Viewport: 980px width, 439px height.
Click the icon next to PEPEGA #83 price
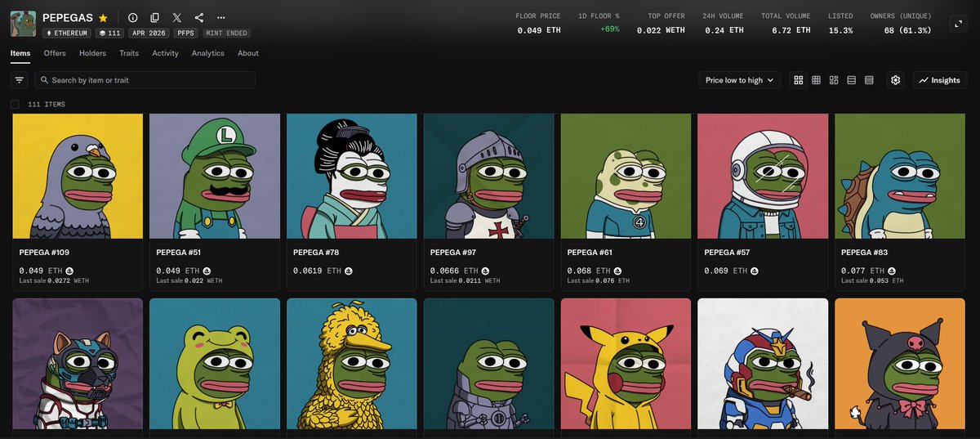tap(892, 271)
